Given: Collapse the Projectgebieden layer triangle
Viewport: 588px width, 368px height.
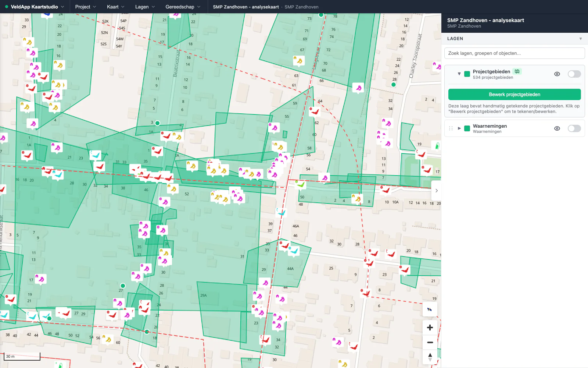Looking at the screenshot, I should coord(459,74).
